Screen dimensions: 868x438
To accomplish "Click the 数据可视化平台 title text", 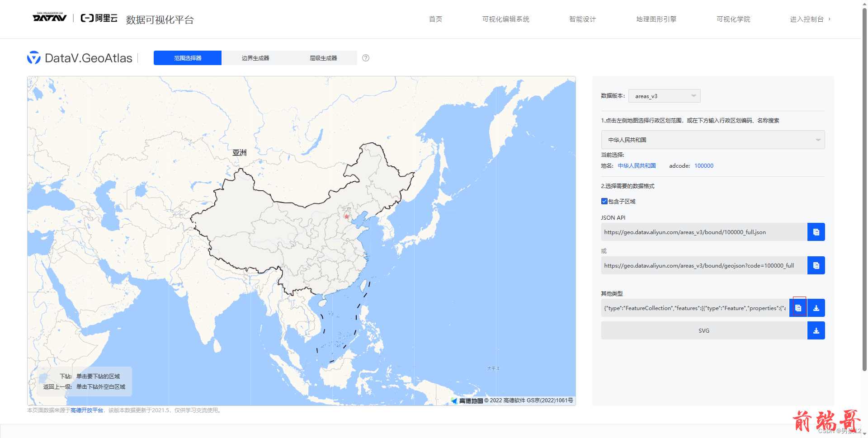I will [x=160, y=19].
